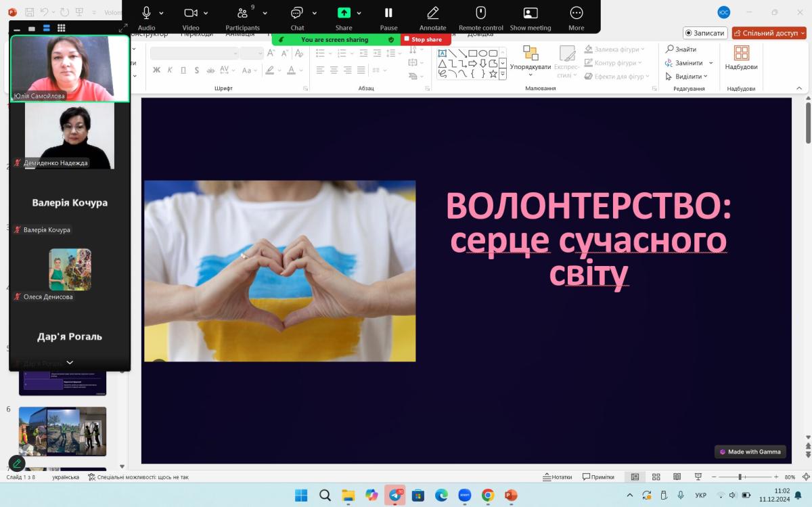Open the Show meeting option

(531, 13)
